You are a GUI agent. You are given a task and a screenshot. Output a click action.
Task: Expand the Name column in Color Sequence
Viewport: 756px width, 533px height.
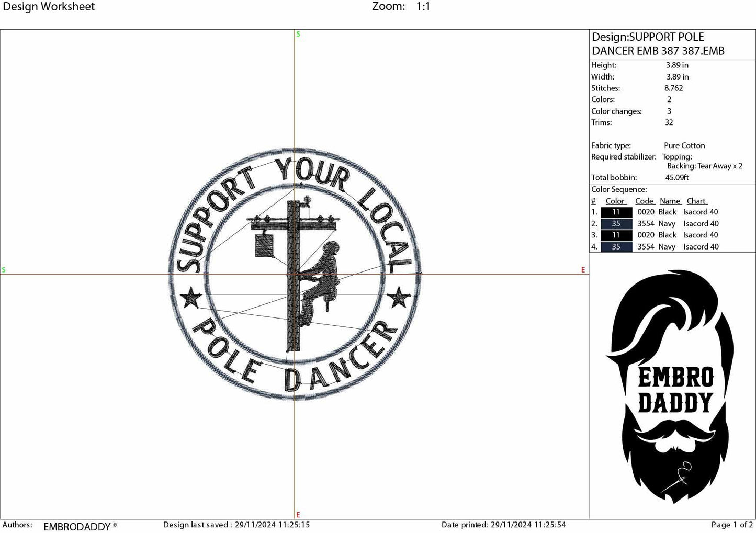pos(670,201)
